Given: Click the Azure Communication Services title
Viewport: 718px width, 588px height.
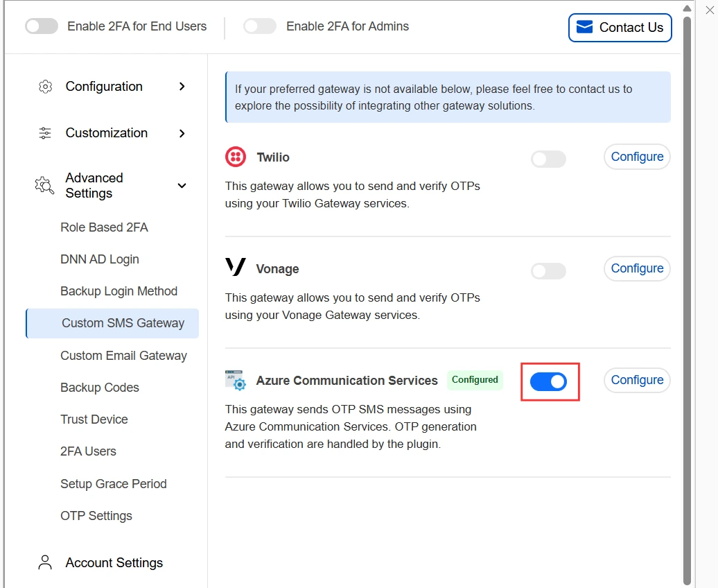Looking at the screenshot, I should point(347,381).
